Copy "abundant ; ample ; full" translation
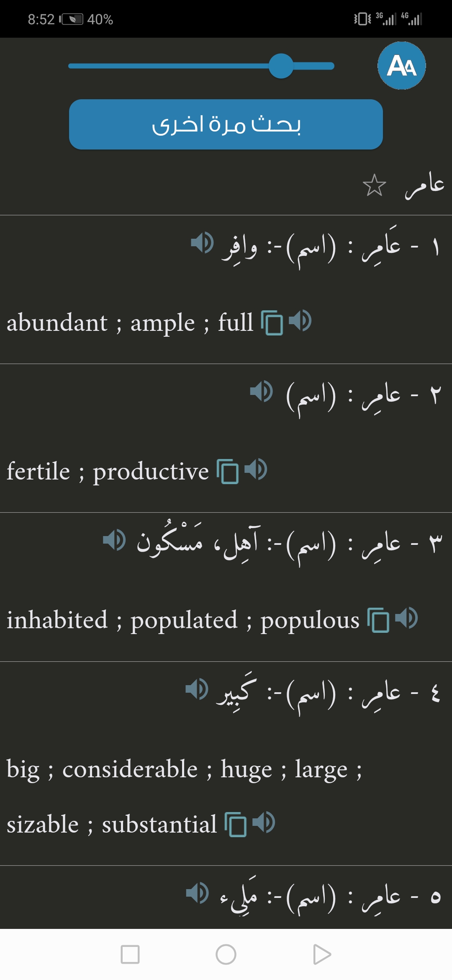This screenshot has width=452, height=980. pyautogui.click(x=272, y=323)
